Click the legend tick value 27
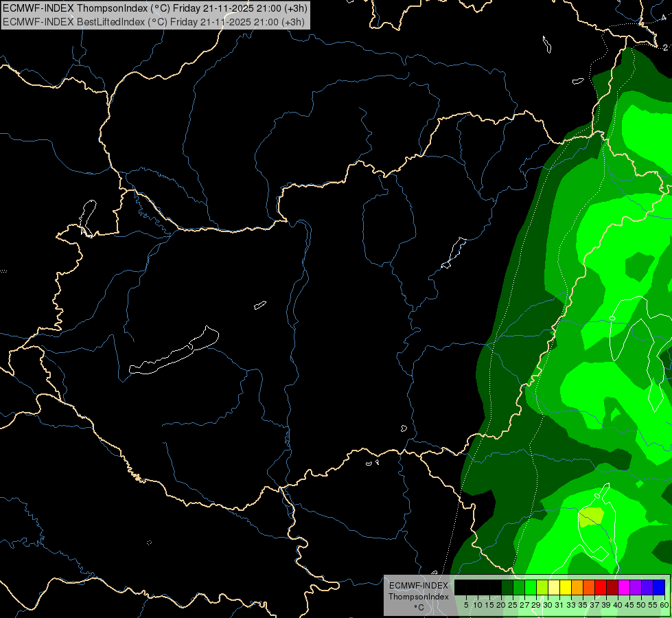The image size is (672, 618). pyautogui.click(x=525, y=605)
